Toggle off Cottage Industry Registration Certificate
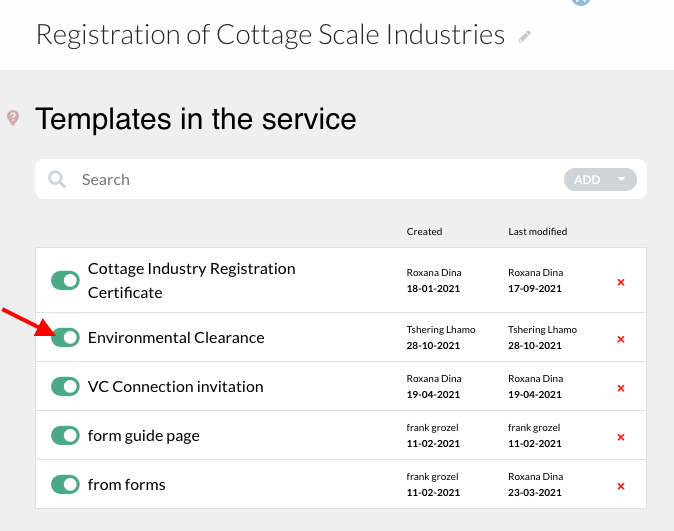The height and width of the screenshot is (531, 674). 65,281
